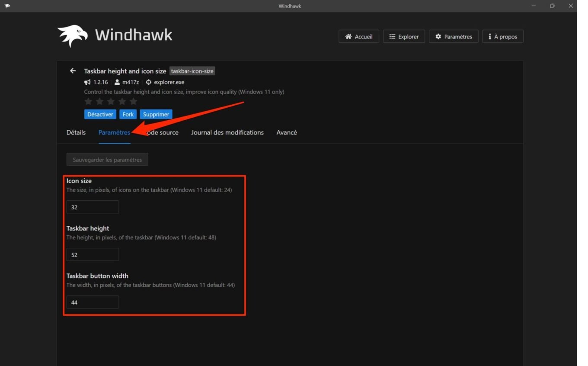The width and height of the screenshot is (588, 366).
Task: Click the megaphone version icon
Action: [87, 82]
